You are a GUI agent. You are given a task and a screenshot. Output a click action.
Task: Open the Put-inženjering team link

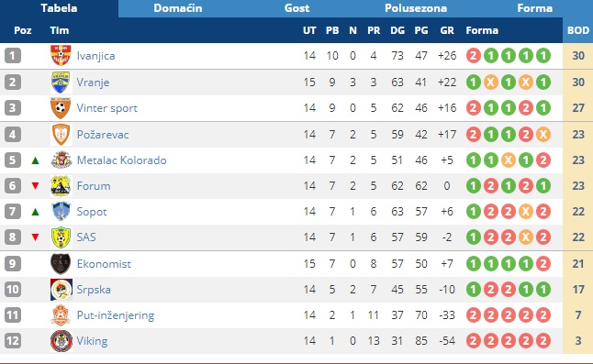coord(116,315)
